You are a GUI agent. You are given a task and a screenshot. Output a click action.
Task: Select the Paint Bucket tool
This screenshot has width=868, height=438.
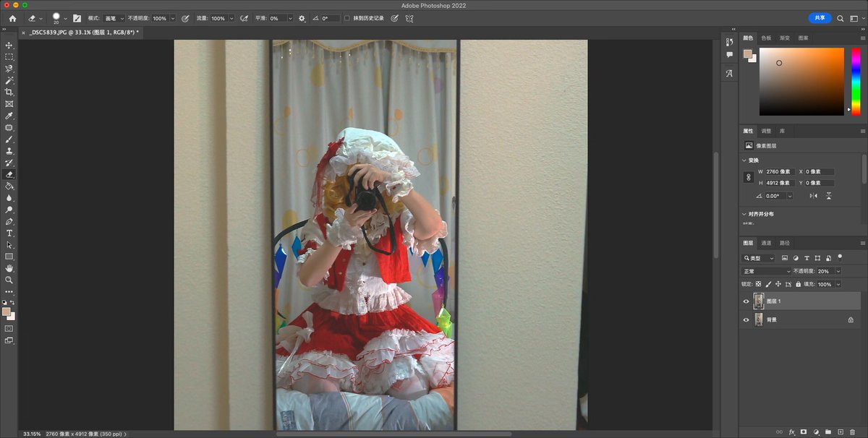tap(9, 186)
